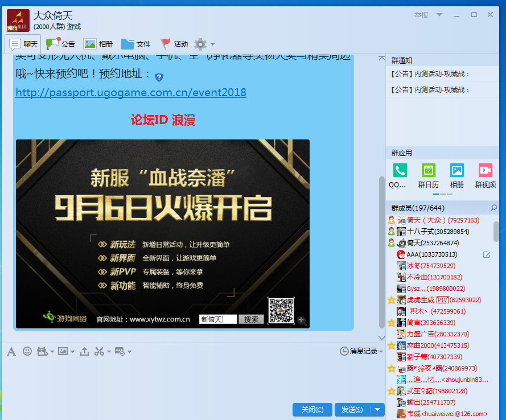Open the 相册 app under 群应用

pos(457,170)
